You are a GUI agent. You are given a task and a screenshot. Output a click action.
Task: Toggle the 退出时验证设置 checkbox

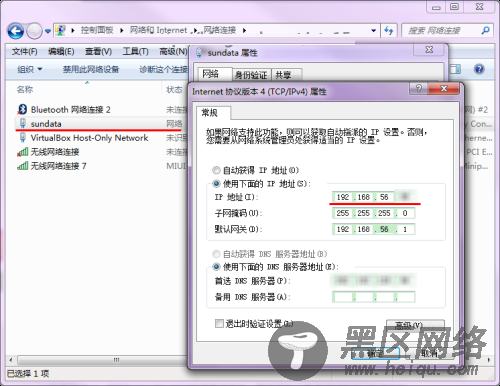coord(219,323)
